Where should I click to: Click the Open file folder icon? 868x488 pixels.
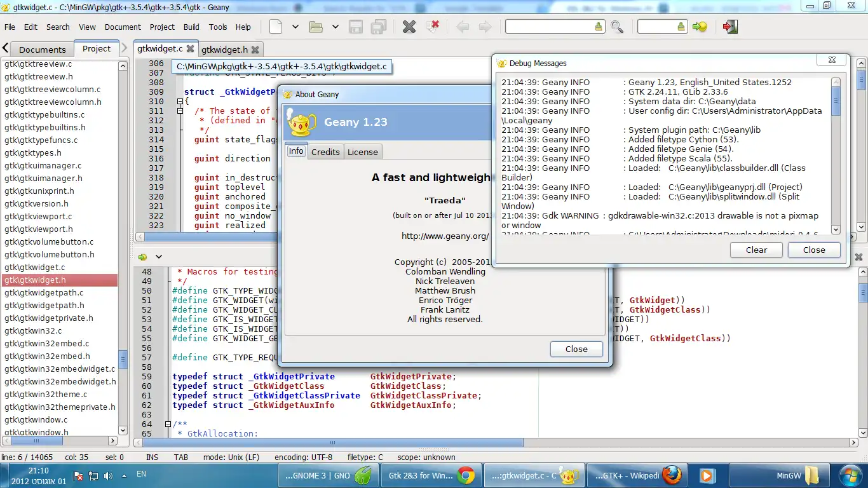[x=316, y=27]
